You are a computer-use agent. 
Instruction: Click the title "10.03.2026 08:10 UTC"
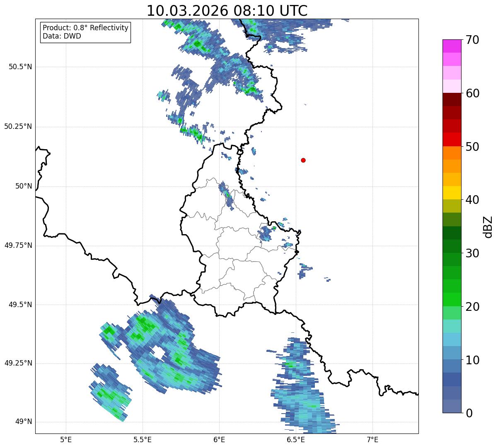[x=227, y=10]
